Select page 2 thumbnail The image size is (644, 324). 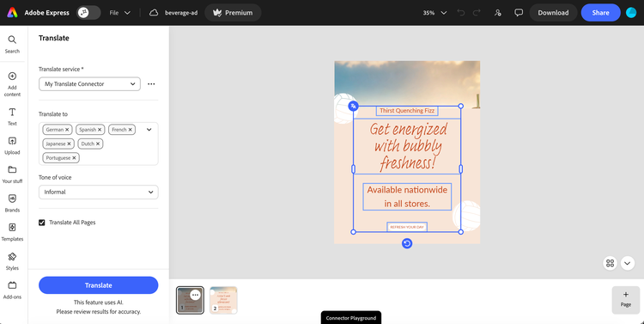[x=223, y=301]
